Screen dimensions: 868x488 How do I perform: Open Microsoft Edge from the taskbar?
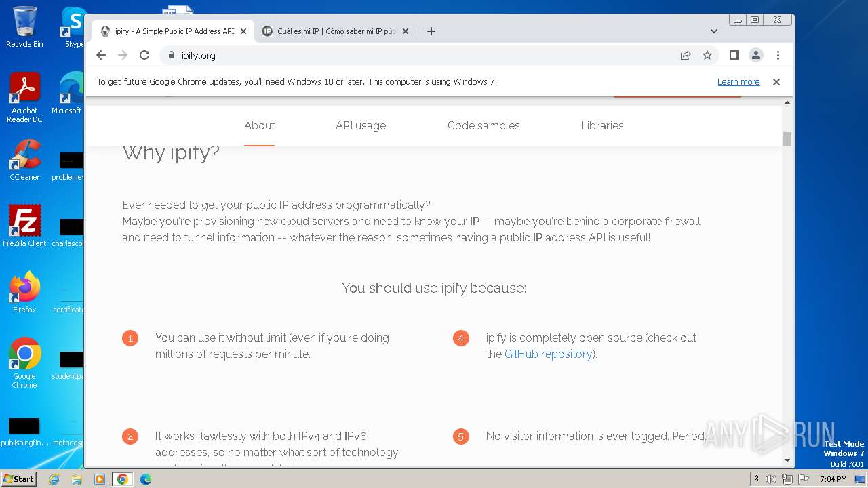[x=146, y=479]
